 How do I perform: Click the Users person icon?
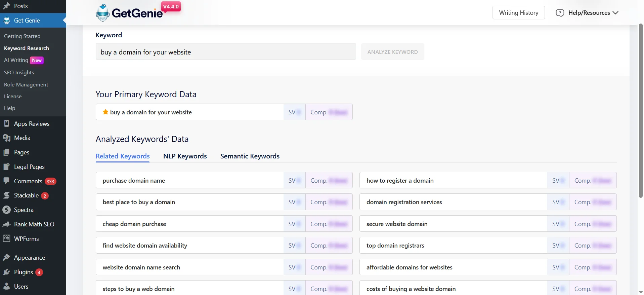point(7,287)
